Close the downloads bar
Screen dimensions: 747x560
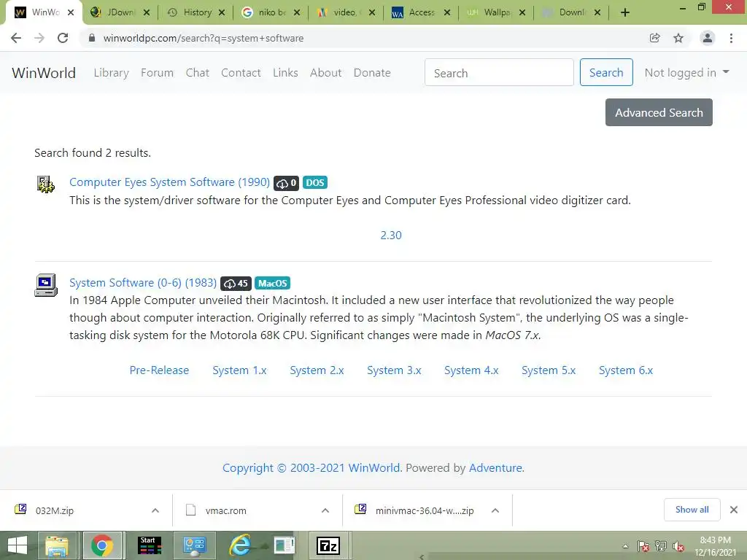[734, 510]
